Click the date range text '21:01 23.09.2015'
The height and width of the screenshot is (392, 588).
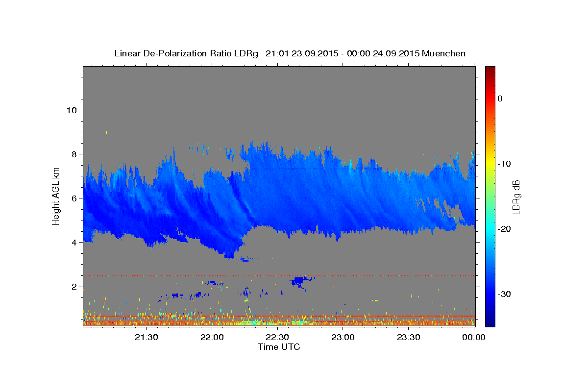coord(301,53)
